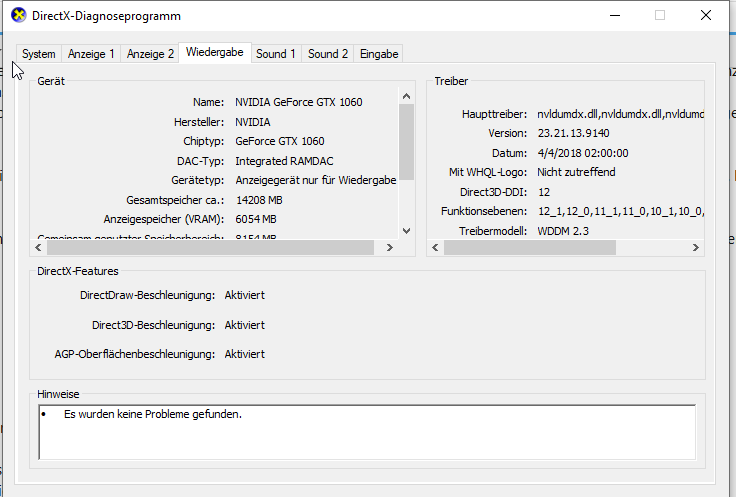Image resolution: width=736 pixels, height=497 pixels.
Task: Click the right arrow of the Treiber horizontal scrollbar
Action: (696, 247)
